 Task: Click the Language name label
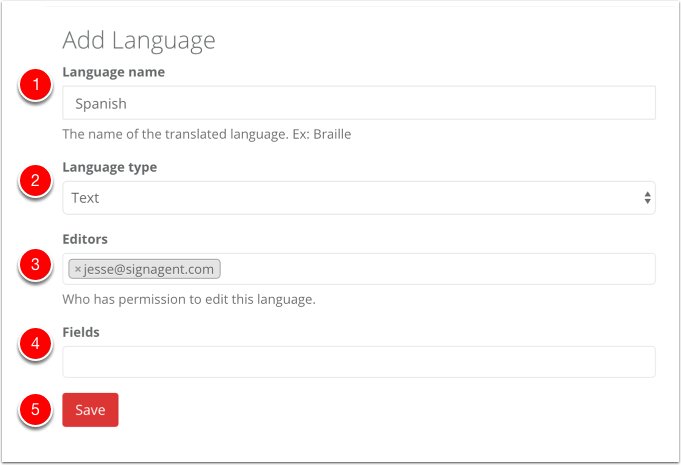point(114,72)
